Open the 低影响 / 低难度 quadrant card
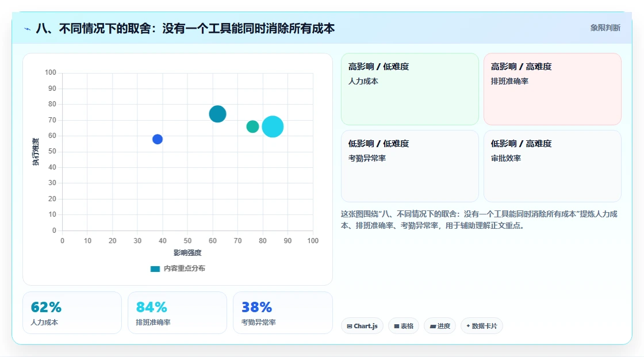Image resolution: width=644 pixels, height=357 pixels. (410, 166)
